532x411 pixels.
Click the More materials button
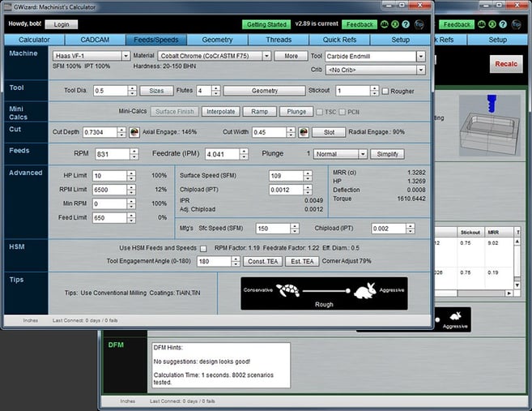[292, 56]
